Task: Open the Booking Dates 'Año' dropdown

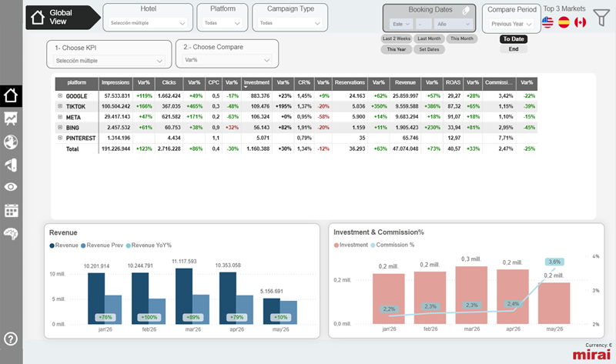Action: (x=453, y=24)
